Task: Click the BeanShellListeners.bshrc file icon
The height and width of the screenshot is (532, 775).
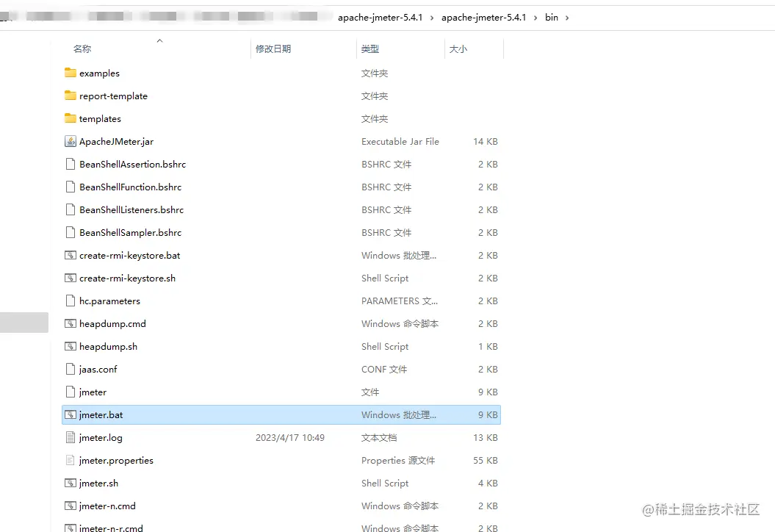Action: [71, 209]
